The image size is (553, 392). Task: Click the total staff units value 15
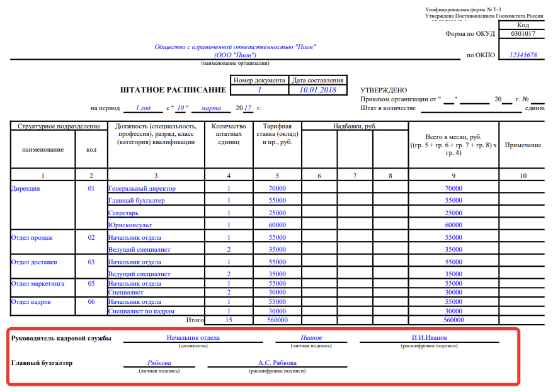click(x=229, y=320)
